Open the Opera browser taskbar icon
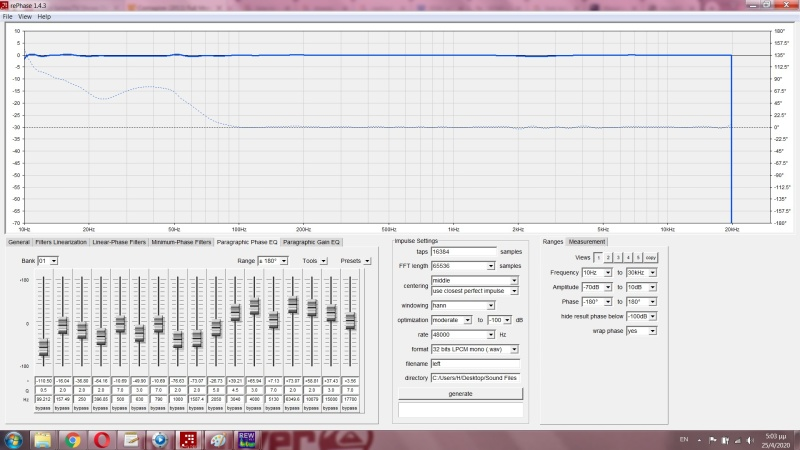Viewport: 800px width, 450px height. [x=101, y=440]
